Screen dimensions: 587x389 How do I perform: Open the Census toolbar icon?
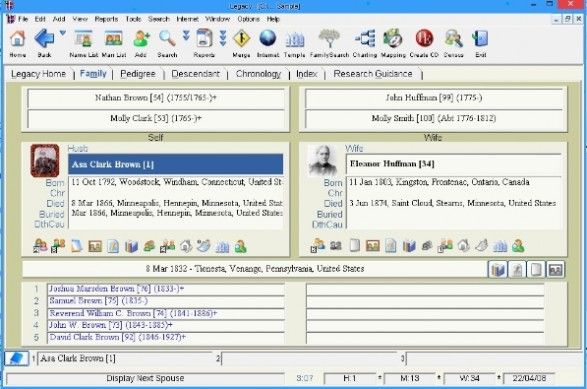click(x=453, y=39)
